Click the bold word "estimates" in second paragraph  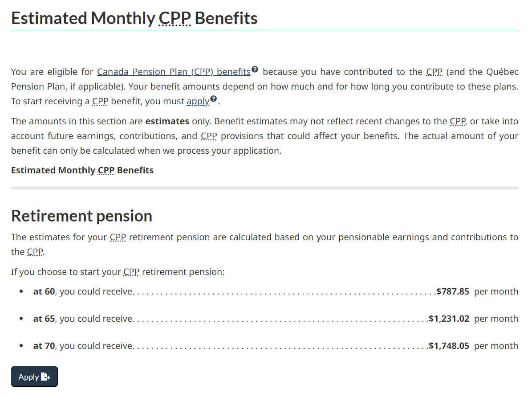tap(167, 121)
